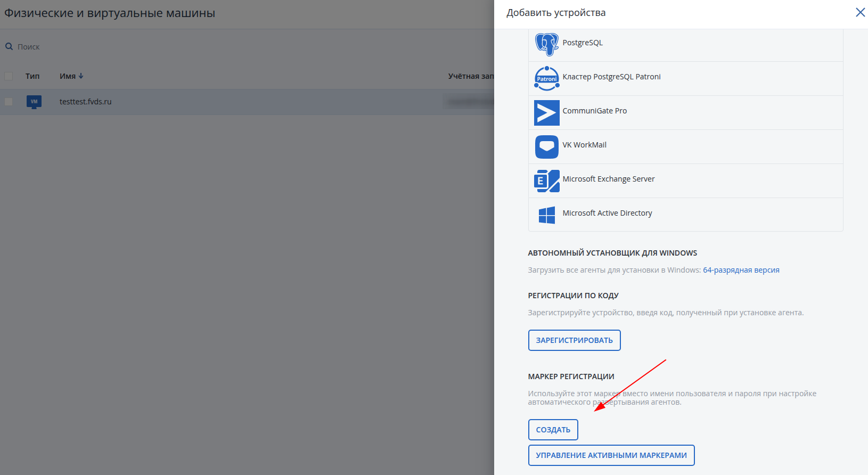
Task: Close the Добавить устройства panel
Action: pos(860,12)
